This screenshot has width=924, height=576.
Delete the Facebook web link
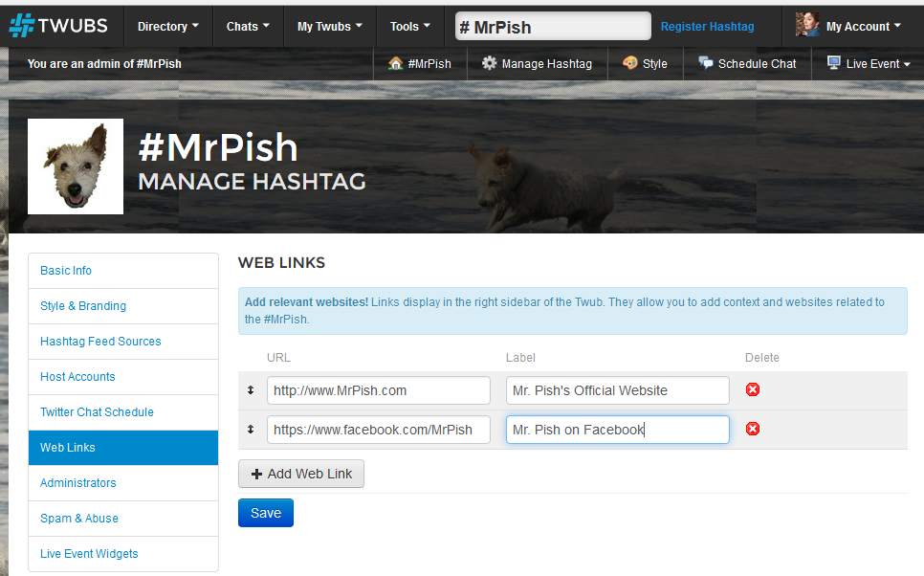point(753,430)
